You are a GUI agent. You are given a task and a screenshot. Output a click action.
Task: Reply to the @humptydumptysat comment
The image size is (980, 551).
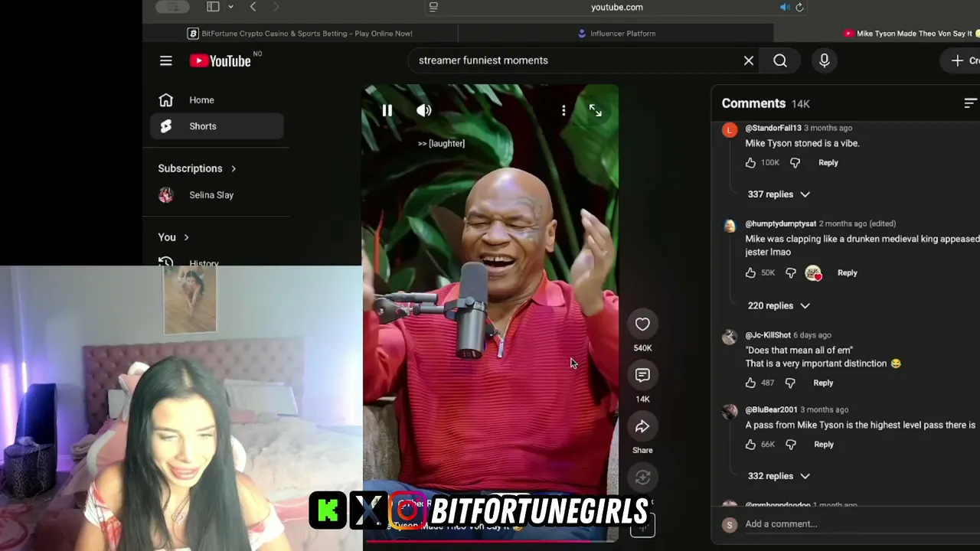848,272
